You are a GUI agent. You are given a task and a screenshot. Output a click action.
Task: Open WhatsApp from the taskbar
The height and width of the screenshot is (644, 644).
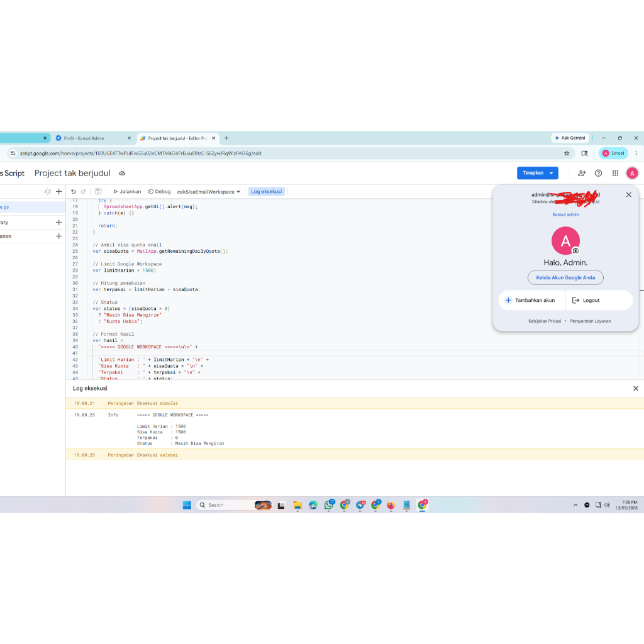(x=329, y=505)
